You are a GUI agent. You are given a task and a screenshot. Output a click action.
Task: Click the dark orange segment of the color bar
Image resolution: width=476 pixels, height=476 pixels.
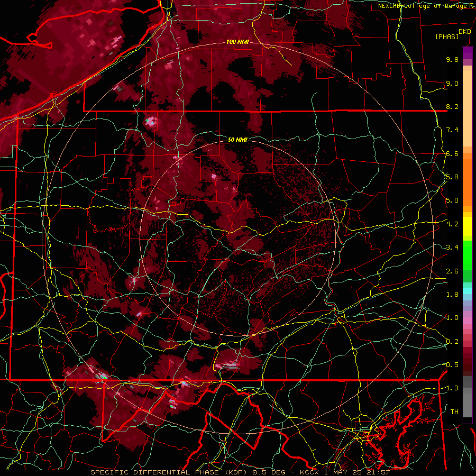coord(467,182)
